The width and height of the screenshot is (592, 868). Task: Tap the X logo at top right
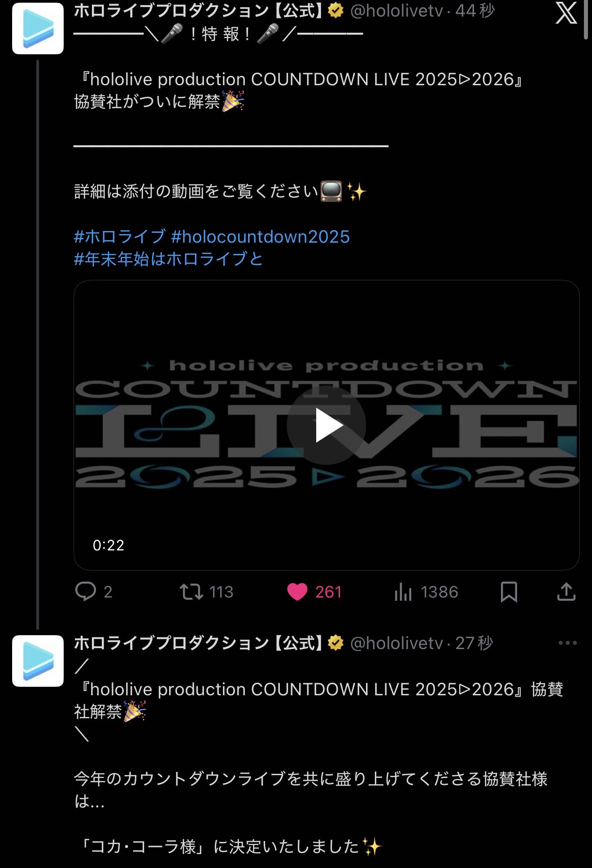click(x=566, y=13)
